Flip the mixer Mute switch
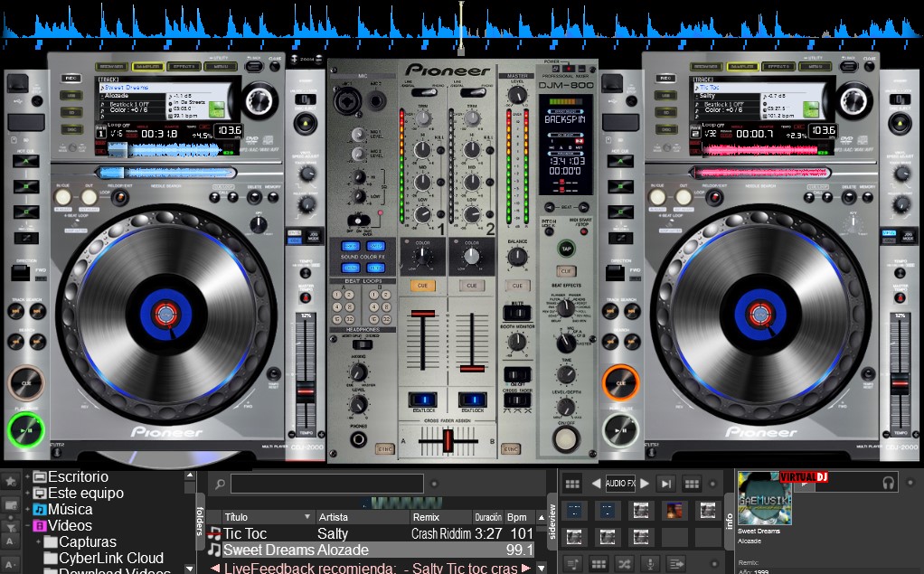Screen dimensions: 924x574 (x=517, y=312)
